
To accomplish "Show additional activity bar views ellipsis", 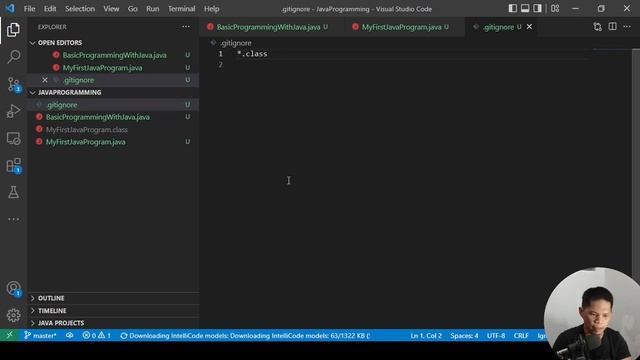I will (13, 219).
